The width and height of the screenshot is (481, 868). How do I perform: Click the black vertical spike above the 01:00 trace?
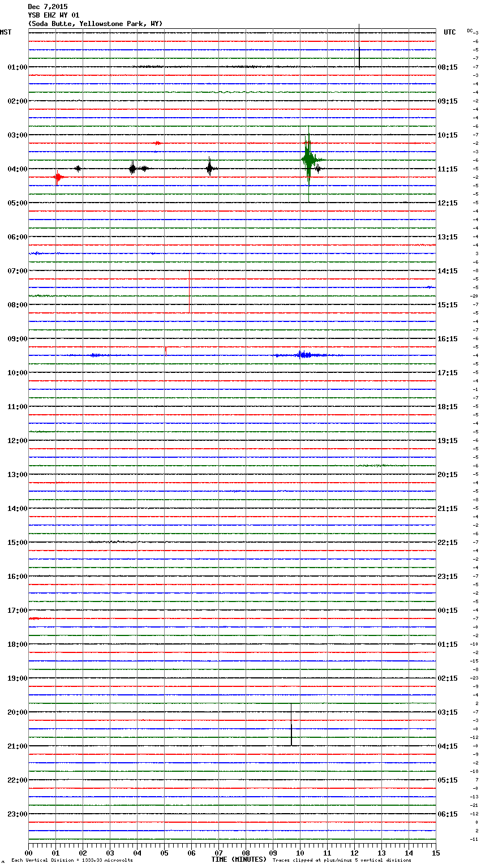pyautogui.click(x=359, y=47)
